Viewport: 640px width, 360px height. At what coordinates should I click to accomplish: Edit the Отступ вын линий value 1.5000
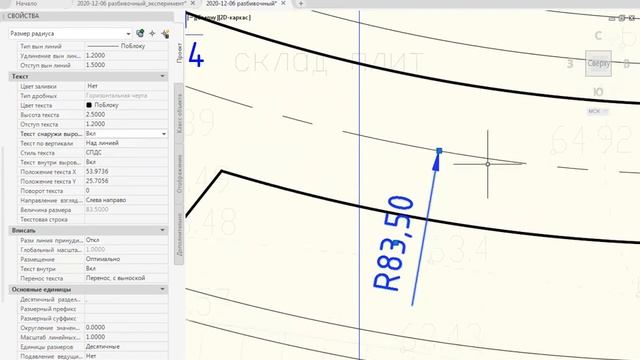coord(126,65)
